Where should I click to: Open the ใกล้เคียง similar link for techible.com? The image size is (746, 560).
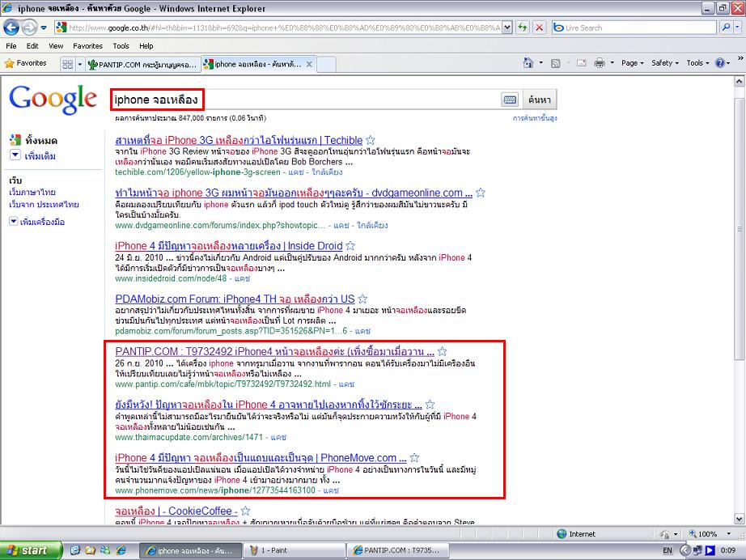point(327,172)
